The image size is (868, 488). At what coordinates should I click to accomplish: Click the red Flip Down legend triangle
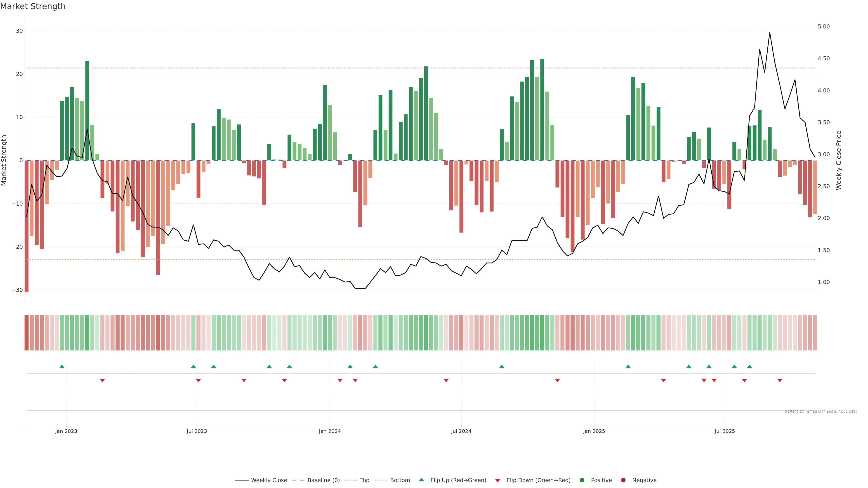pos(498,481)
